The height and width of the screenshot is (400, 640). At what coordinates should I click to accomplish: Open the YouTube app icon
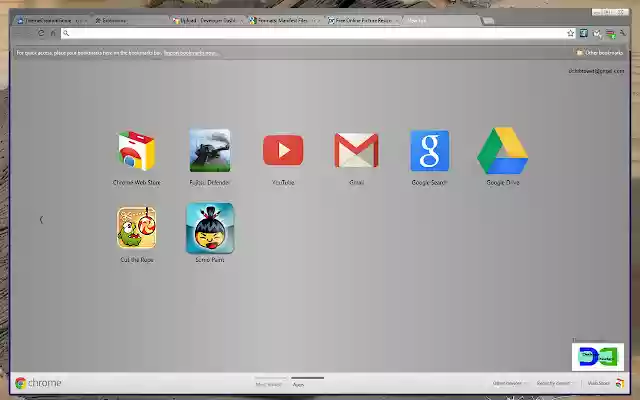pyautogui.click(x=283, y=150)
